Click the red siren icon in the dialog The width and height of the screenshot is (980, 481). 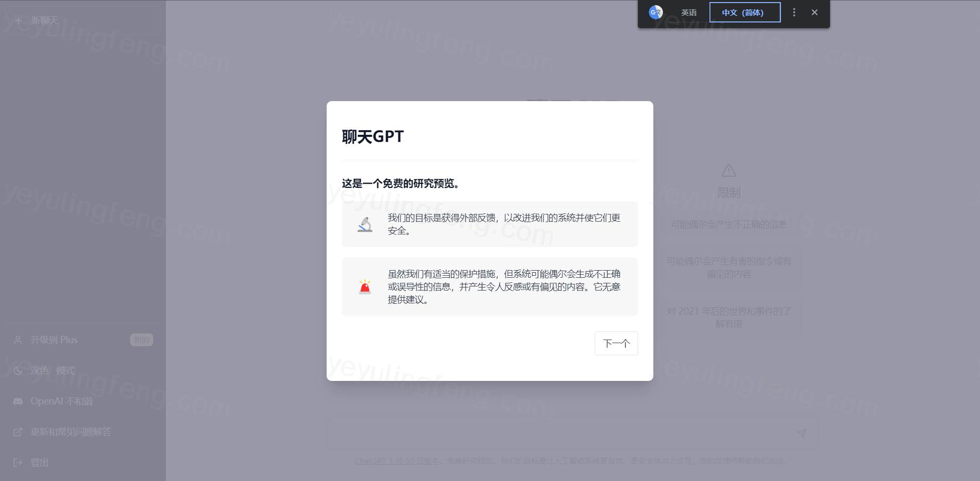point(365,287)
